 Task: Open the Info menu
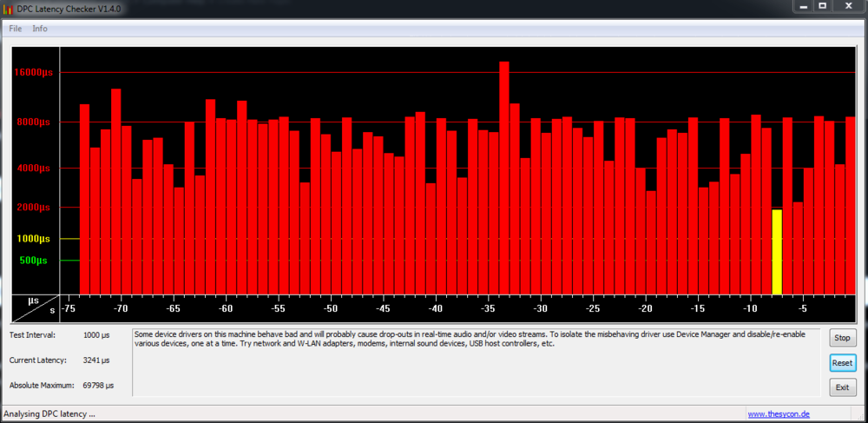(40, 29)
